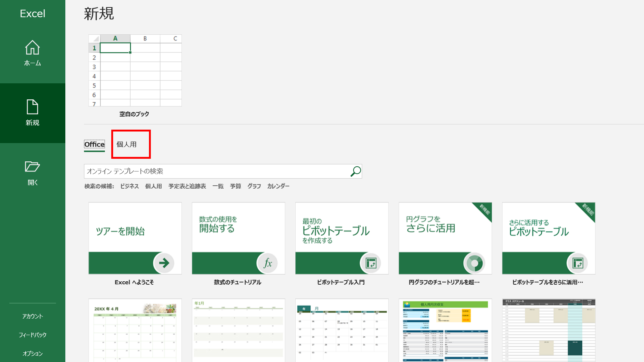Viewport: 644px width, 362px height.
Task: Click the '予算' search suggestion
Action: (x=235, y=186)
